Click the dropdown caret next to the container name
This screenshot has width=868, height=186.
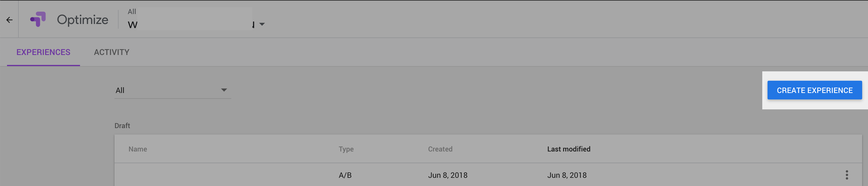262,24
